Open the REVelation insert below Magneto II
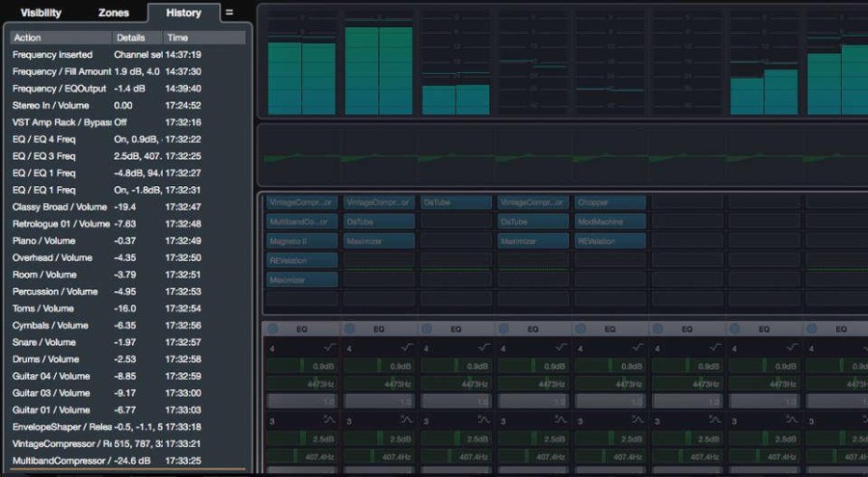Image resolution: width=868 pixels, height=477 pixels. 302,260
